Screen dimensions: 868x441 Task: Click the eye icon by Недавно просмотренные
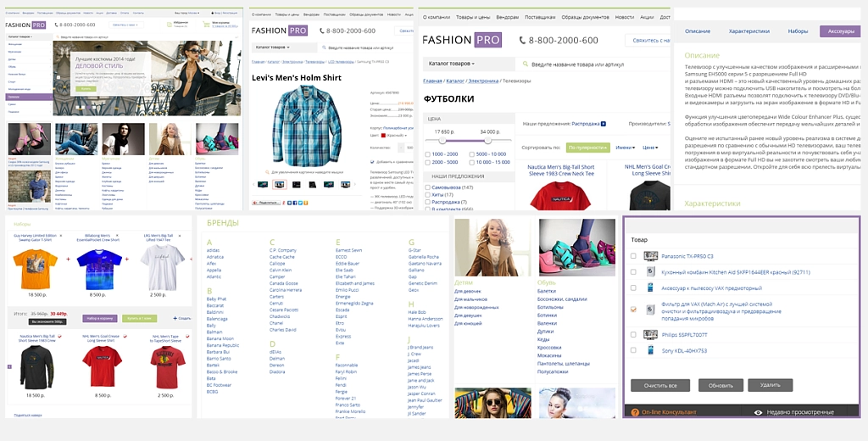pyautogui.click(x=759, y=412)
